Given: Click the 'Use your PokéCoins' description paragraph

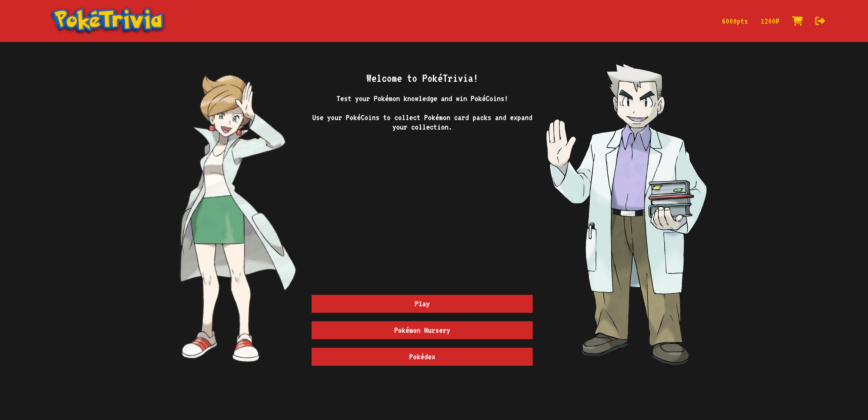Looking at the screenshot, I should pos(422,122).
